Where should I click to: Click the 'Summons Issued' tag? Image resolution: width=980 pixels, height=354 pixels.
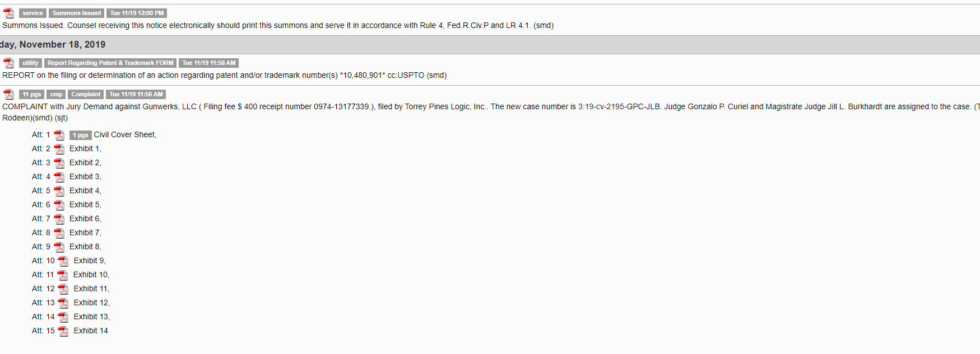click(x=77, y=13)
